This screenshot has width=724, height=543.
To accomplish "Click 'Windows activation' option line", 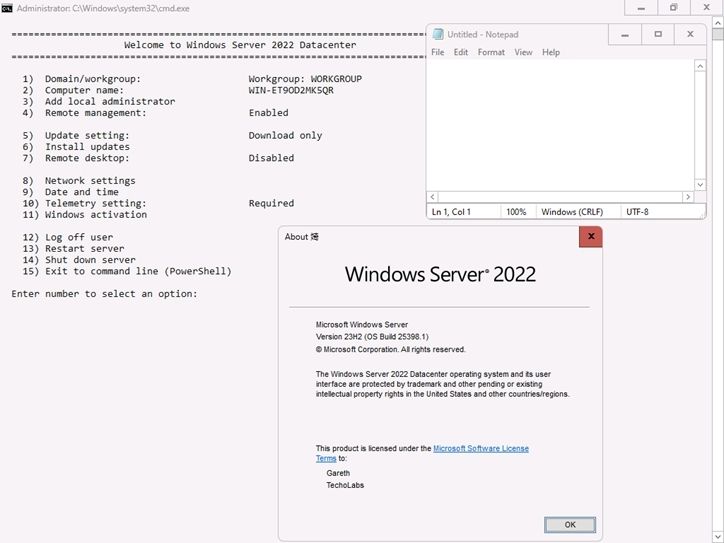I will coord(84,215).
